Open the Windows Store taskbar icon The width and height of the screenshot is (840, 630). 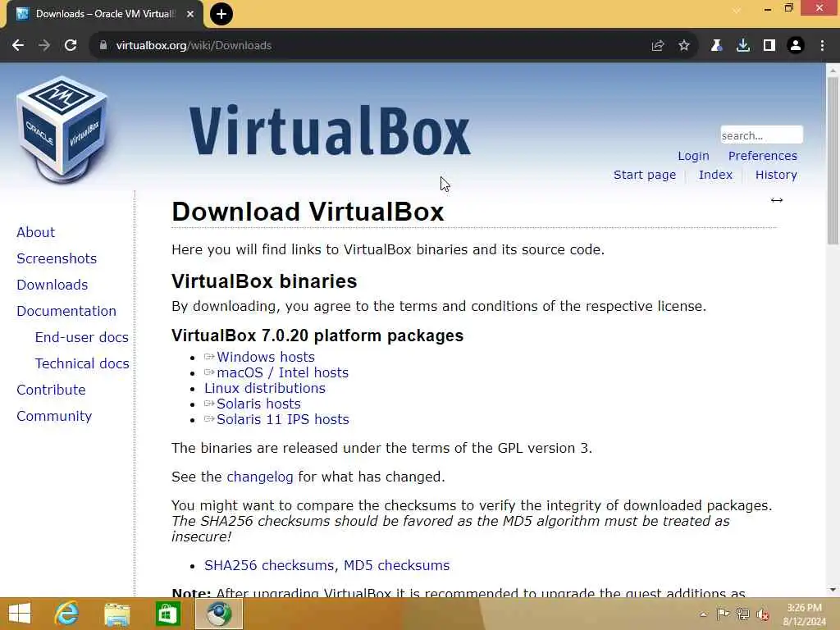[167, 614]
